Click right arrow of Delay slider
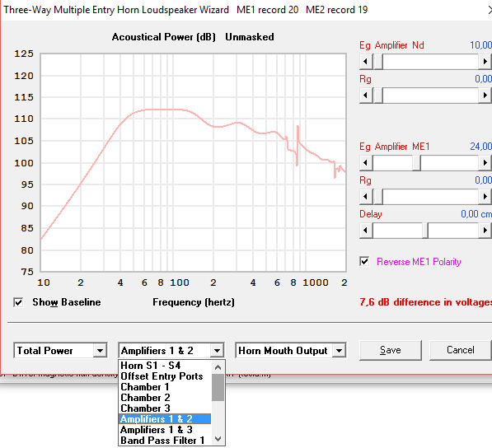492x448 pixels. click(485, 230)
